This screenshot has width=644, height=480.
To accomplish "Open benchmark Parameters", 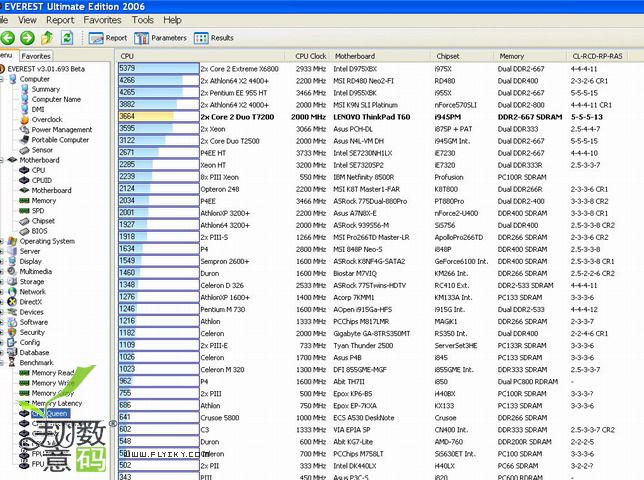I will tap(160, 38).
